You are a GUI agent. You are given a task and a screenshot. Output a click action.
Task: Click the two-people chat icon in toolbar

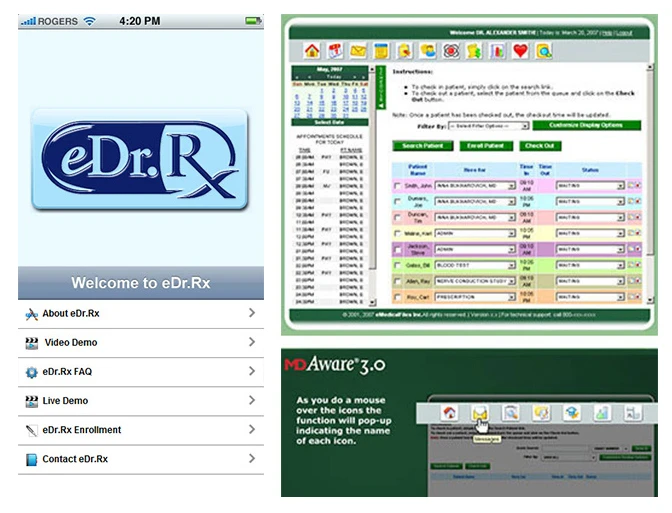428,51
